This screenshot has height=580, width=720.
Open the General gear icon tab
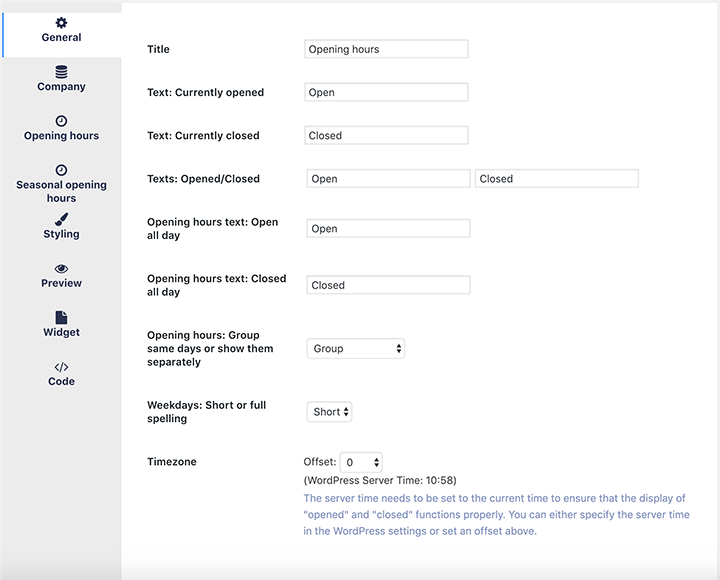point(61,23)
